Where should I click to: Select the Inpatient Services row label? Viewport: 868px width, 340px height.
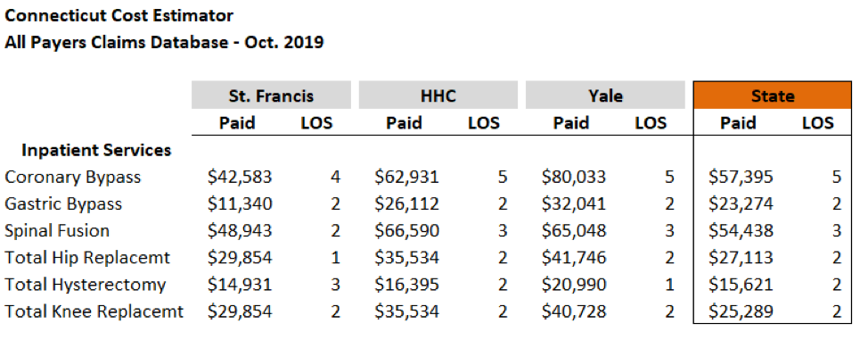click(96, 150)
